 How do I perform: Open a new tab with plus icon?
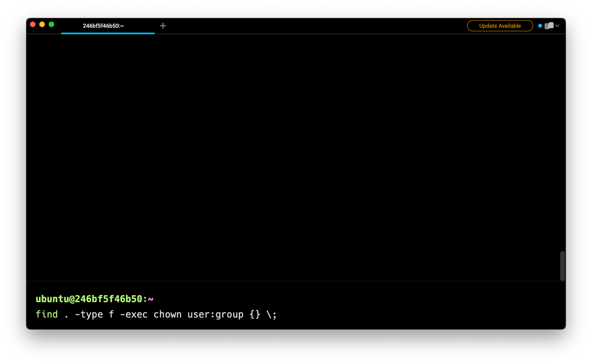pyautogui.click(x=163, y=26)
